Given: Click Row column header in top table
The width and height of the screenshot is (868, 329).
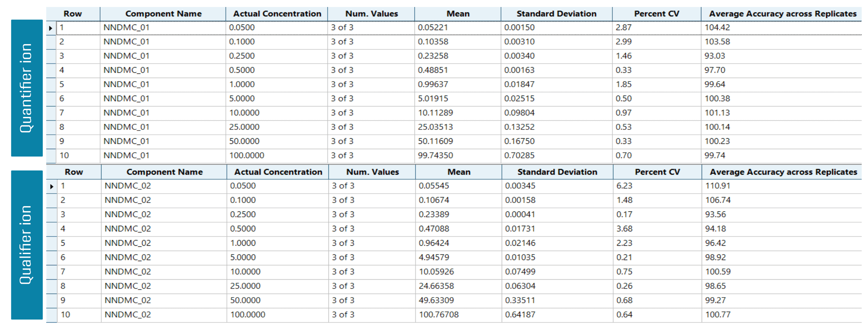Looking at the screenshot, I should [x=73, y=14].
